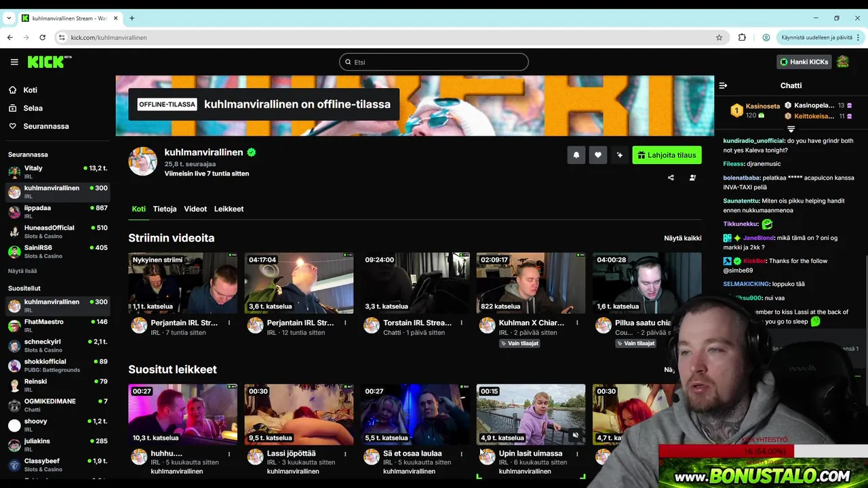Viewport: 868px width, 488px height.
Task: Open options for Torstain IRL Stream video
Action: pos(461,323)
